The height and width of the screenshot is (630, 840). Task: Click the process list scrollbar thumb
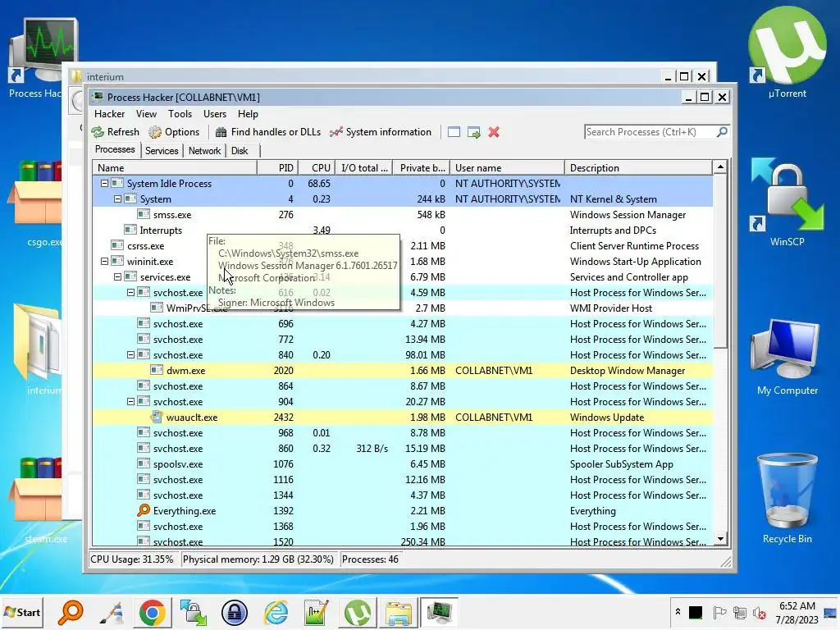click(x=720, y=262)
